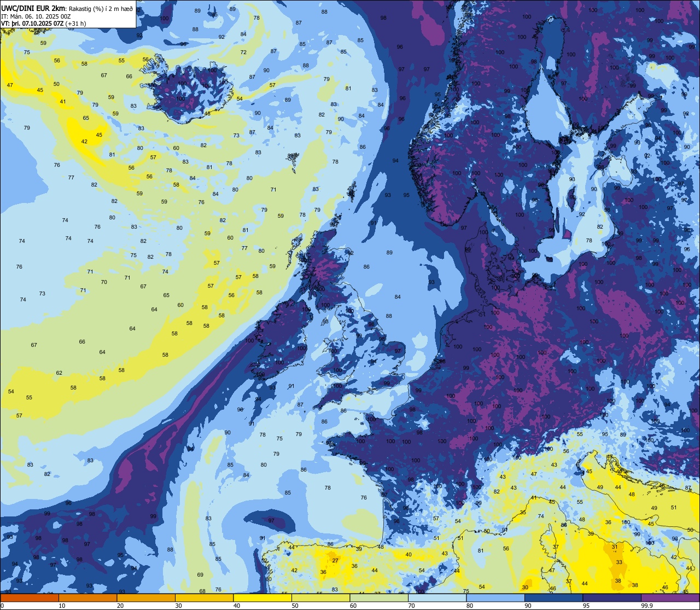Click the 50–60% pale yellow legend swatch
700x610 pixels.
coord(320,597)
